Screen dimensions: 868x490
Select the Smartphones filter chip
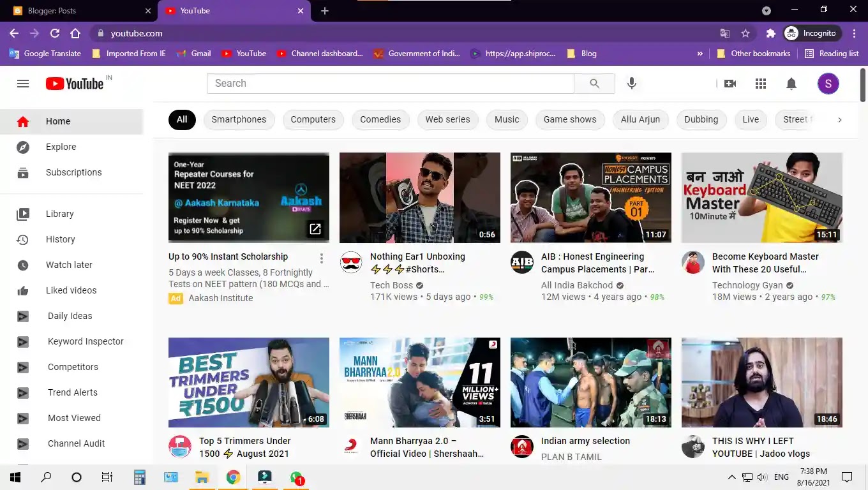tap(239, 119)
